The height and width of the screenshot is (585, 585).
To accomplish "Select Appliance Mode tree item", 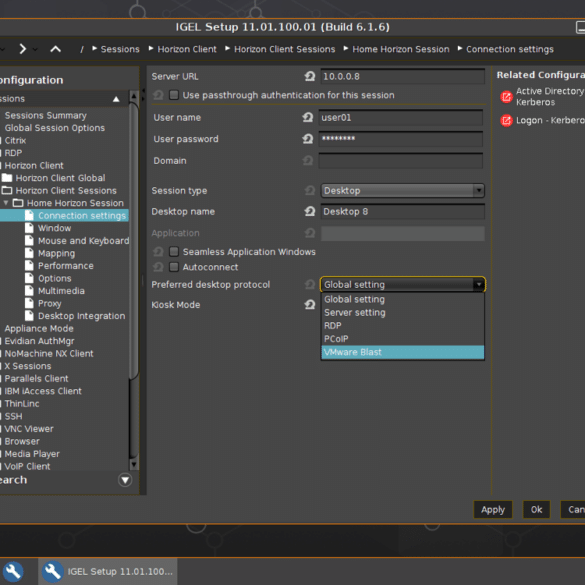I will (x=39, y=329).
